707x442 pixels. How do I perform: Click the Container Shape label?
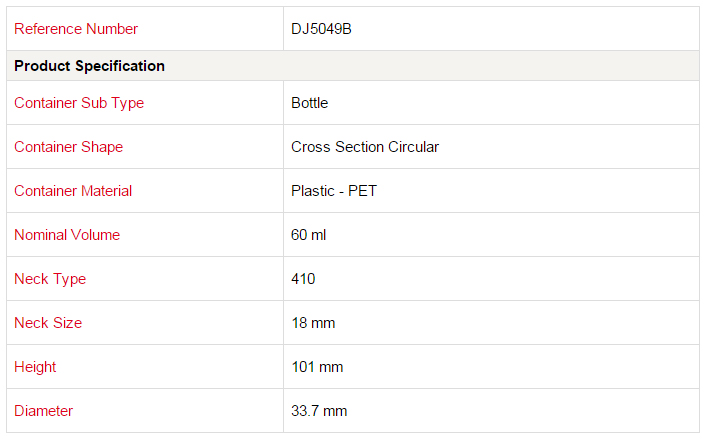[x=68, y=147]
